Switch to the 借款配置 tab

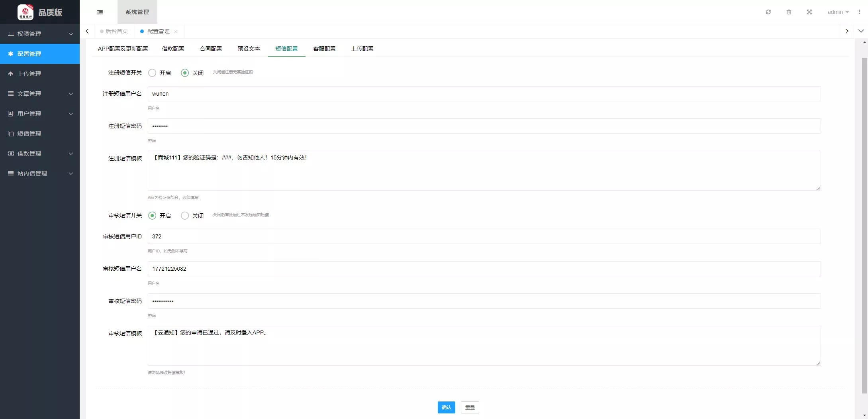click(173, 49)
